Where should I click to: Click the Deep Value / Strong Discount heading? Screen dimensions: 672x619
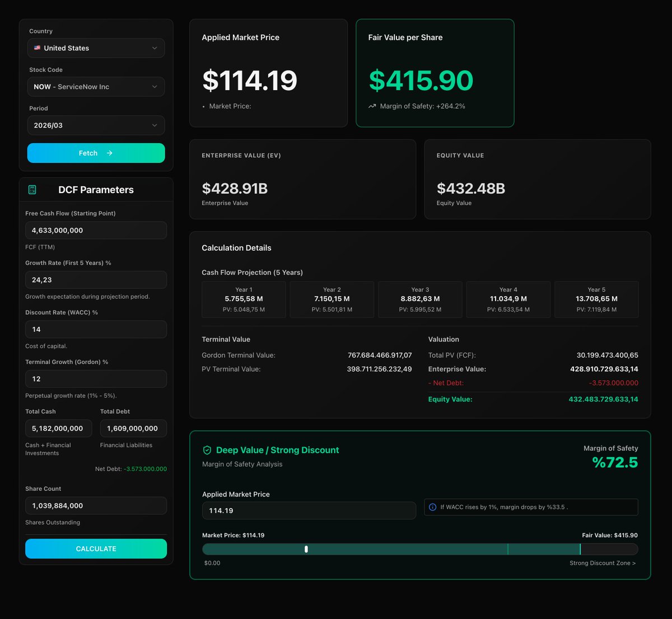pos(278,450)
